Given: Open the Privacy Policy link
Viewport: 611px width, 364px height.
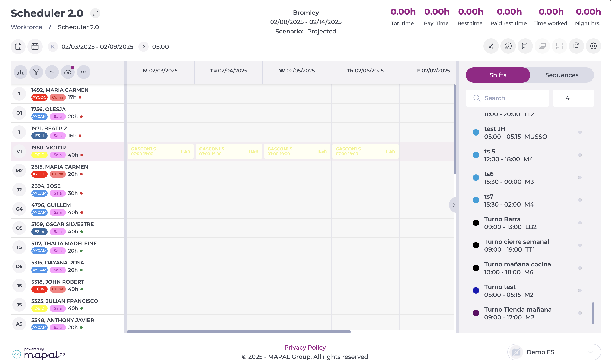Looking at the screenshot, I should point(305,347).
